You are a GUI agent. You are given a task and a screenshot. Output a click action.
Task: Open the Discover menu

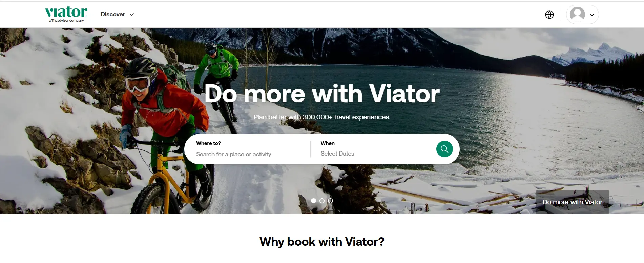(117, 14)
